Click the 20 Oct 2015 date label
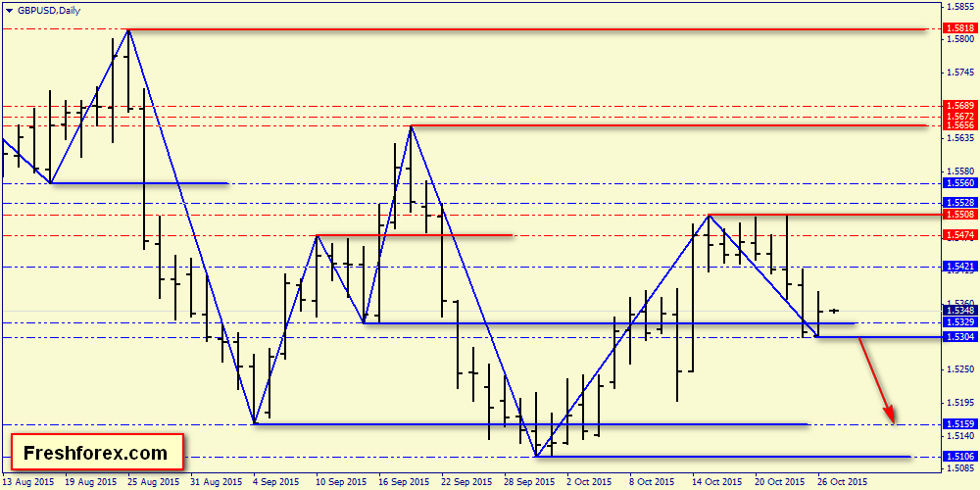 point(779,482)
